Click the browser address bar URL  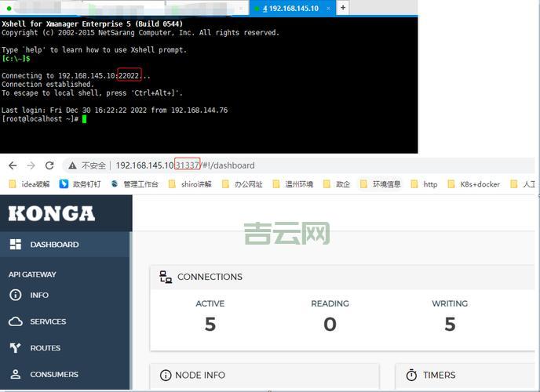pos(185,165)
